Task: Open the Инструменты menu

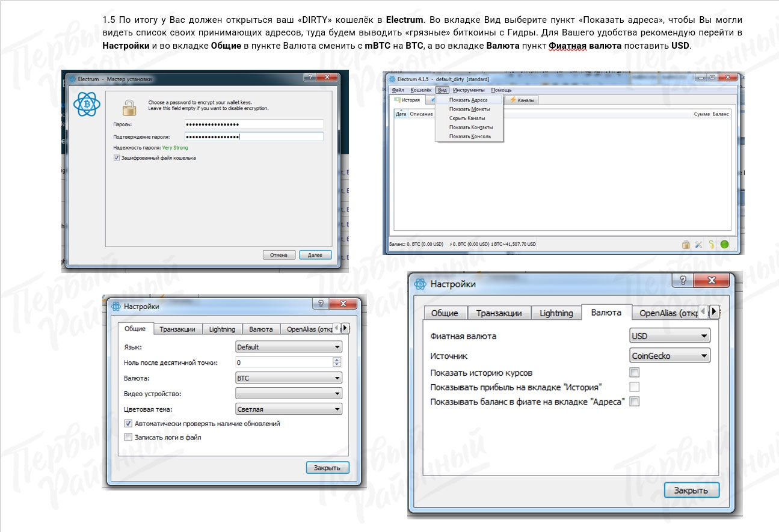Action: (x=469, y=90)
